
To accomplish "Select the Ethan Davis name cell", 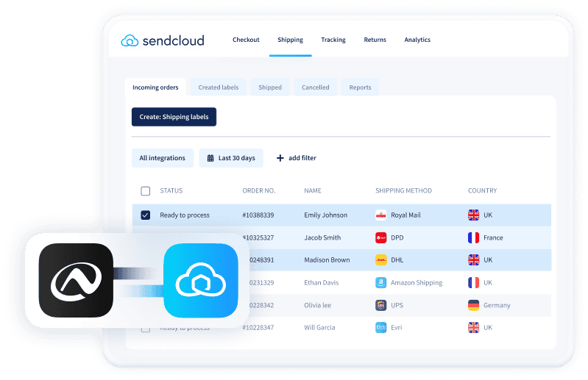I will pyautogui.click(x=321, y=282).
